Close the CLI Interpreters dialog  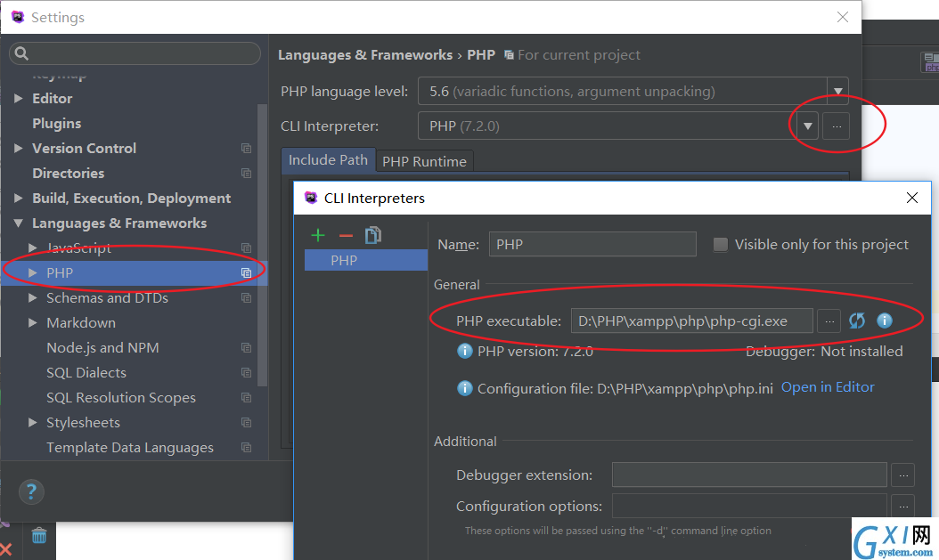point(912,198)
